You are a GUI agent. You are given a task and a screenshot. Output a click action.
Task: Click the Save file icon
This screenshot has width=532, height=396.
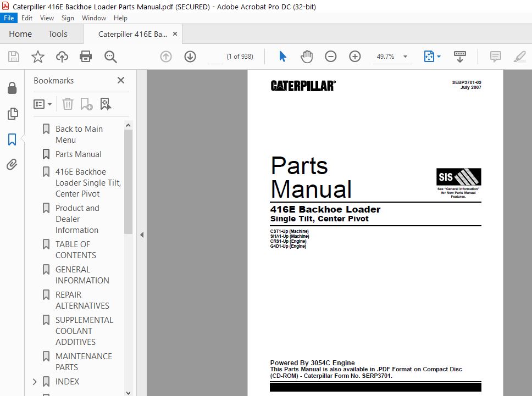point(14,57)
